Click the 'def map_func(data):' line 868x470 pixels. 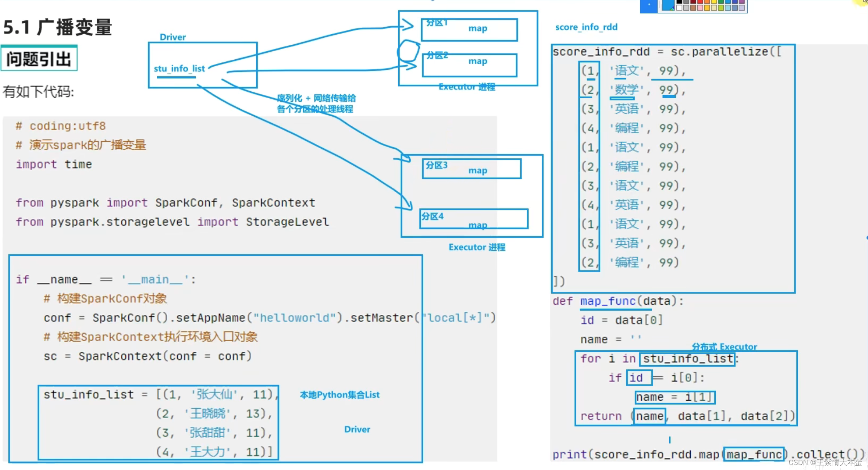pos(618,301)
